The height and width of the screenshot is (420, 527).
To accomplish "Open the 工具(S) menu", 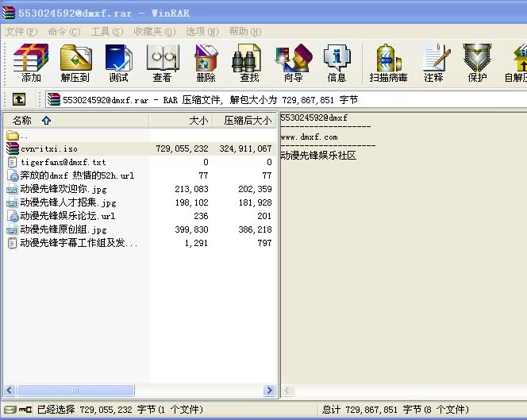I will (107, 32).
